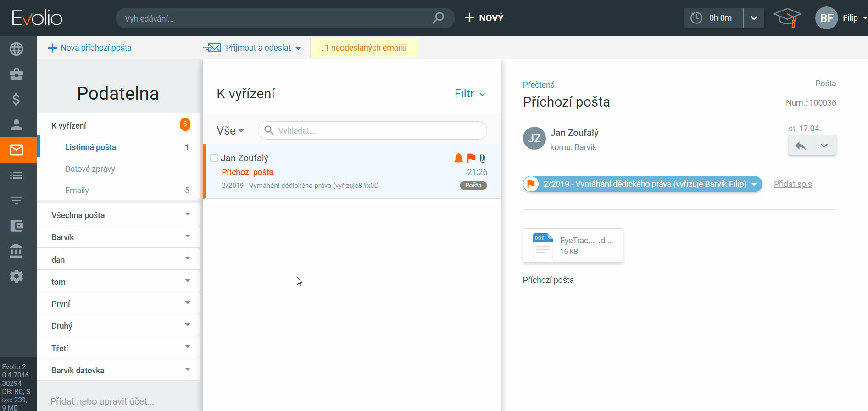868x411 pixels.
Task: Click the timer clock icon
Action: 696,18
